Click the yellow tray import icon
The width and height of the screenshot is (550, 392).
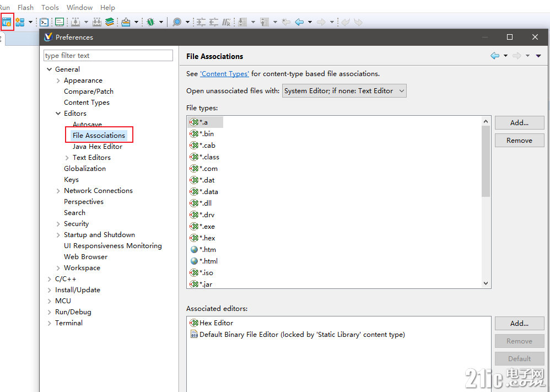click(x=126, y=22)
